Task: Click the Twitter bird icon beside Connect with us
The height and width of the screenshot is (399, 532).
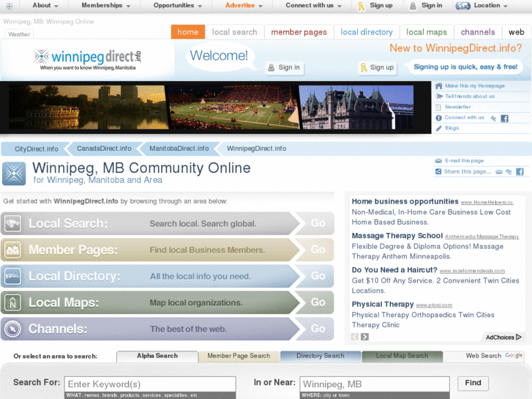Action: (x=493, y=118)
